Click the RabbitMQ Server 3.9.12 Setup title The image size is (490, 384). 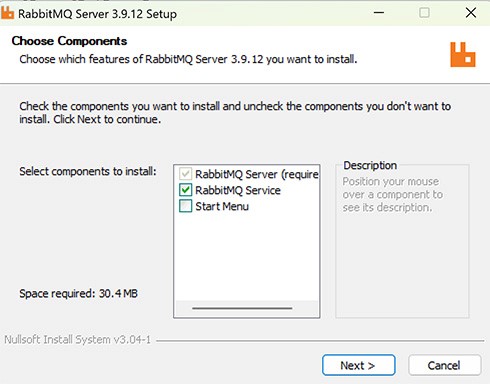click(97, 14)
